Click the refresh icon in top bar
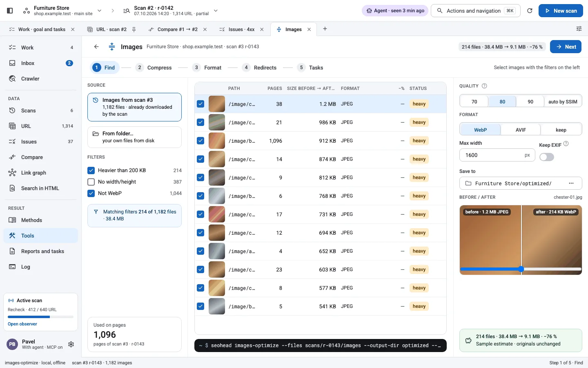The width and height of the screenshot is (588, 368). 530,11
